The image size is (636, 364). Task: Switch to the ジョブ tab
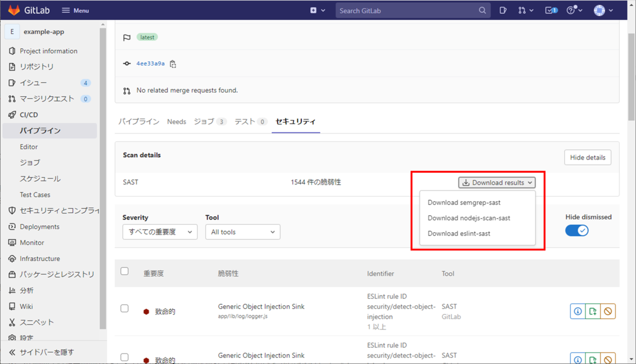(210, 121)
